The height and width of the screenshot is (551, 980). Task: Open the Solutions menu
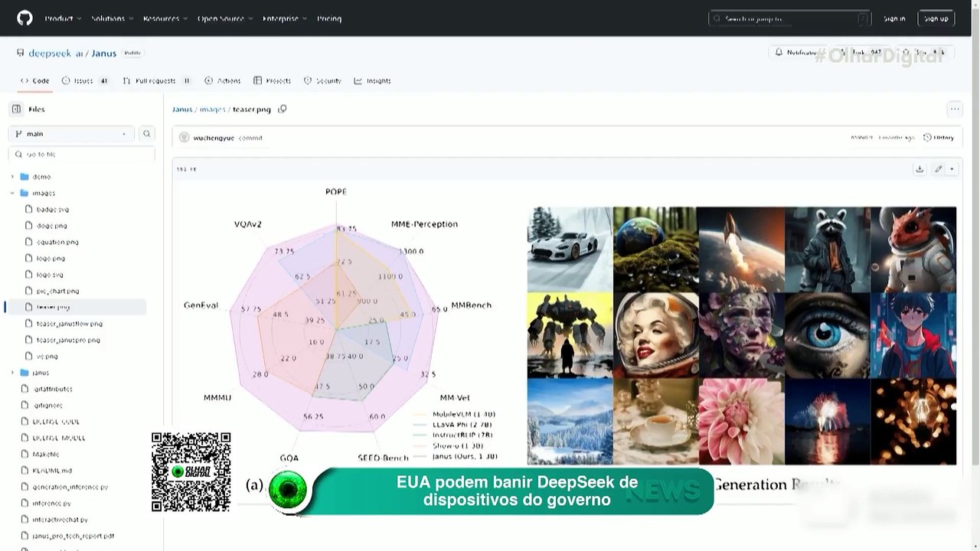112,18
